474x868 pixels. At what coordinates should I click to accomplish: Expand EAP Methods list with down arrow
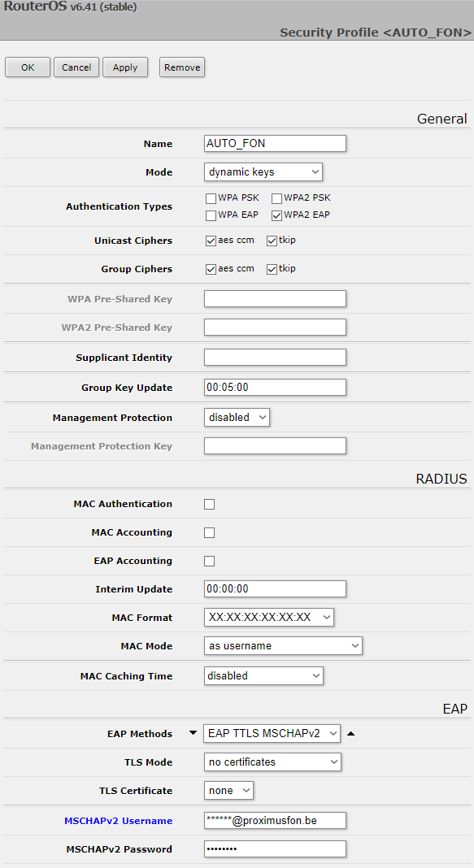[193, 733]
